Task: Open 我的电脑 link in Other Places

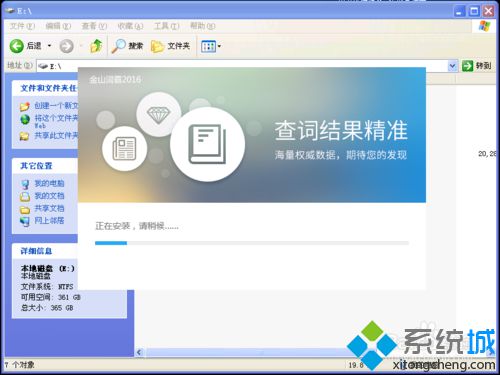Action: [49, 183]
